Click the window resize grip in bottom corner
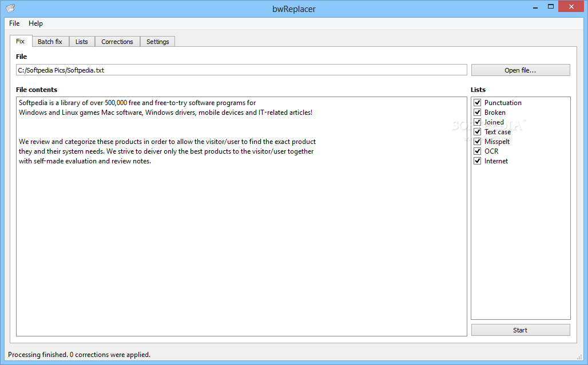588x365 pixels. 579,357
